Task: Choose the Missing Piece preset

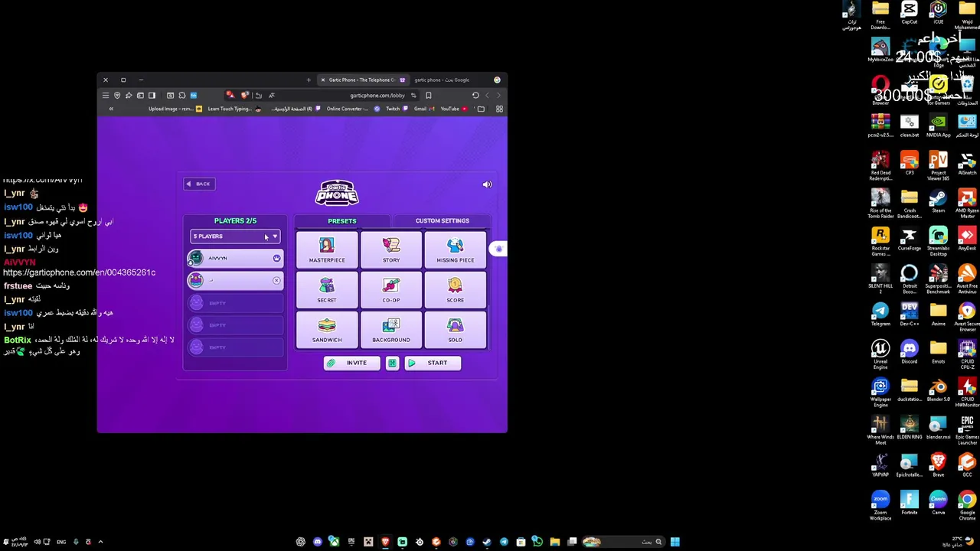Action: [456, 249]
